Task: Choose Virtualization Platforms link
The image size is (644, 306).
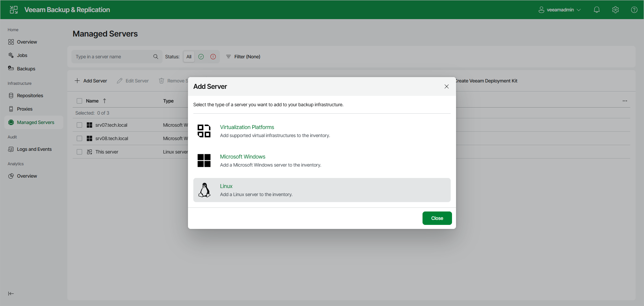Action: (247, 127)
